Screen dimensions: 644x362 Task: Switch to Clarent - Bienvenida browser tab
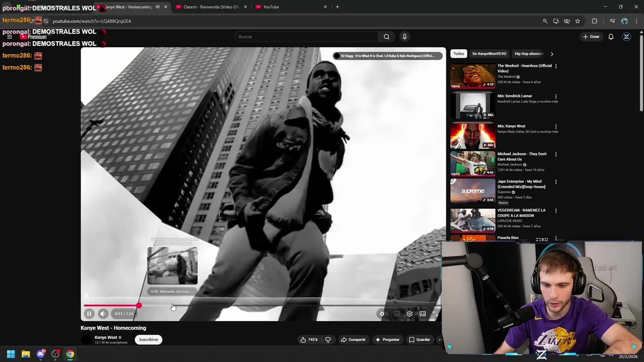click(x=211, y=7)
